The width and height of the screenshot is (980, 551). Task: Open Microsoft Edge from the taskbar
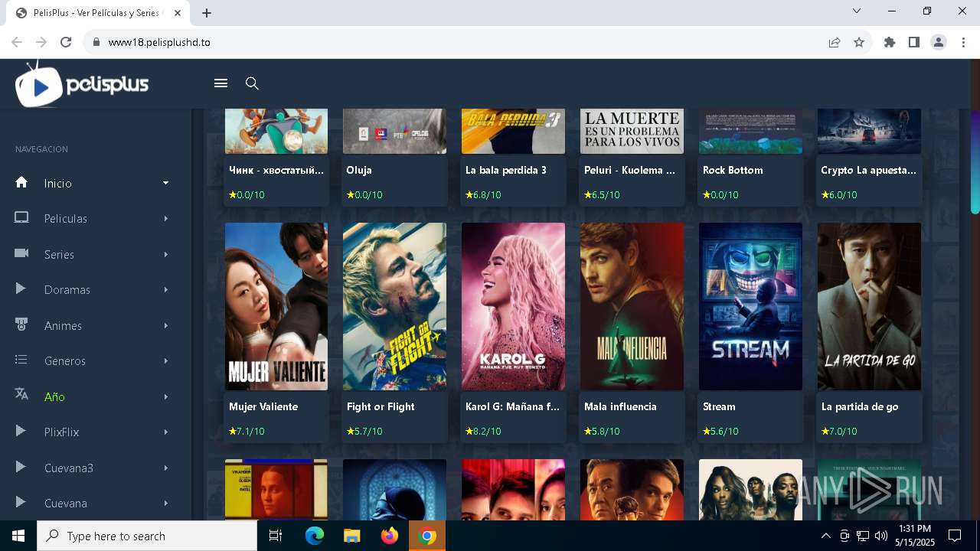coord(315,536)
